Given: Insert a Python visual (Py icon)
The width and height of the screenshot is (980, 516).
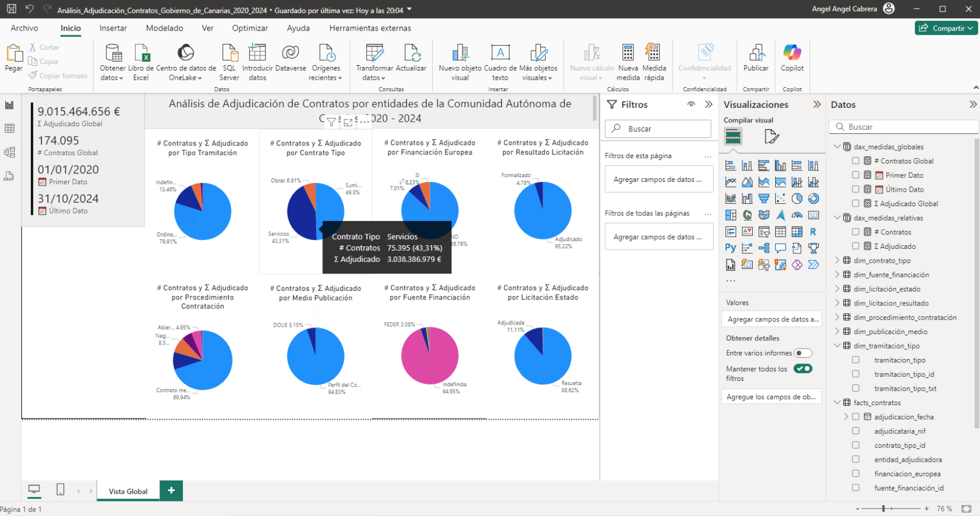Looking at the screenshot, I should [x=731, y=248].
